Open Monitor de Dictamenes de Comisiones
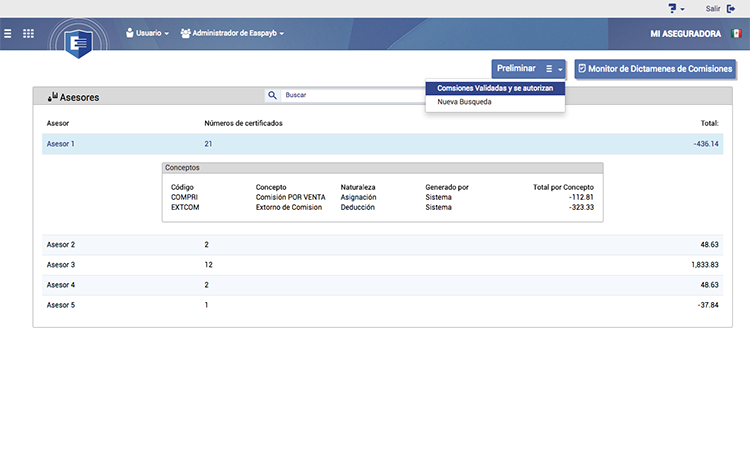This screenshot has height=461, width=750. tap(655, 69)
